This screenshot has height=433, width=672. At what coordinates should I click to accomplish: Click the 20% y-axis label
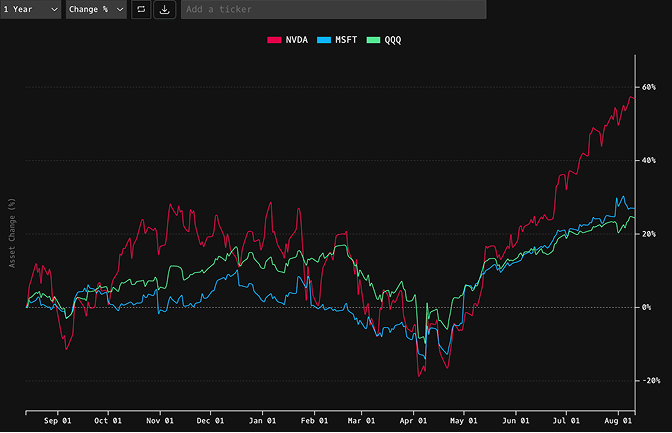[x=648, y=234]
